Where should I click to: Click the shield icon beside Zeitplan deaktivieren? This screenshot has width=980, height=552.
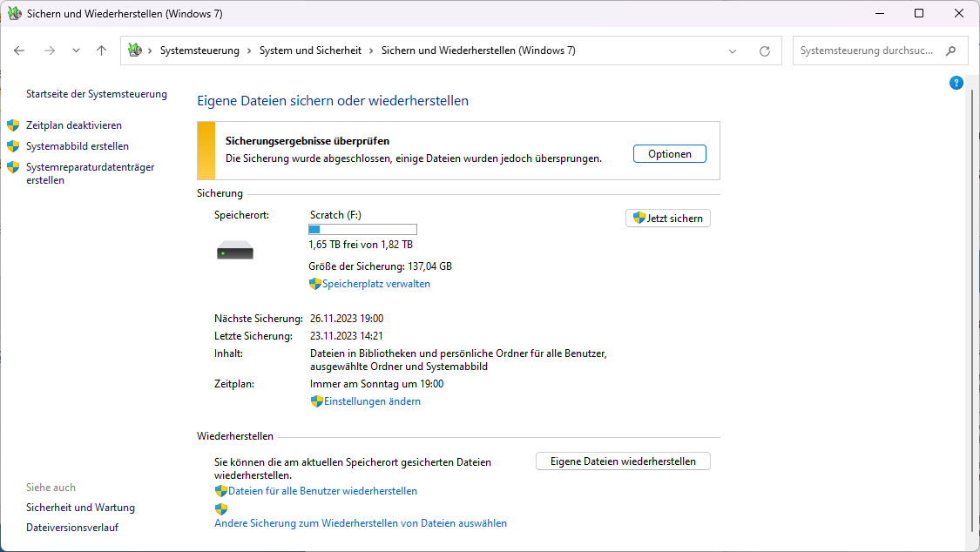click(x=13, y=125)
